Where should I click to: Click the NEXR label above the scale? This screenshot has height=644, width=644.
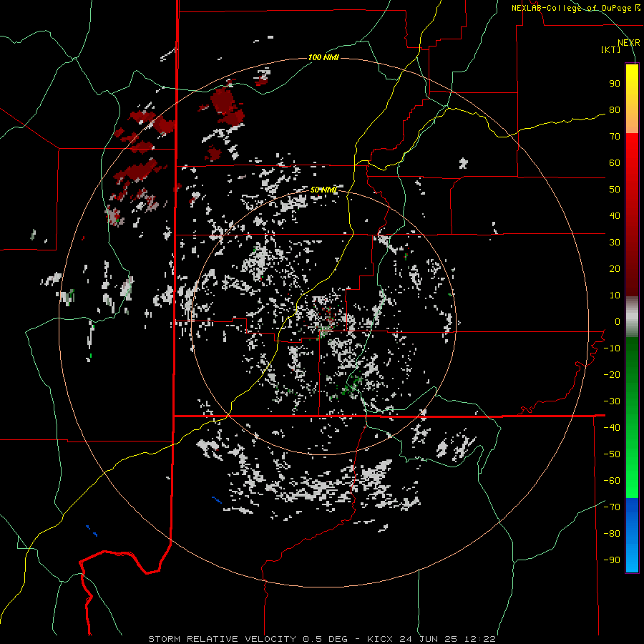(628, 43)
